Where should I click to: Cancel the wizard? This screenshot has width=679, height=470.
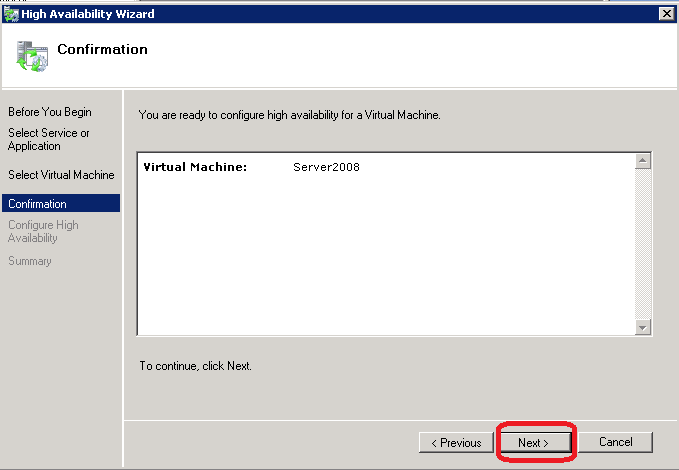pos(615,442)
